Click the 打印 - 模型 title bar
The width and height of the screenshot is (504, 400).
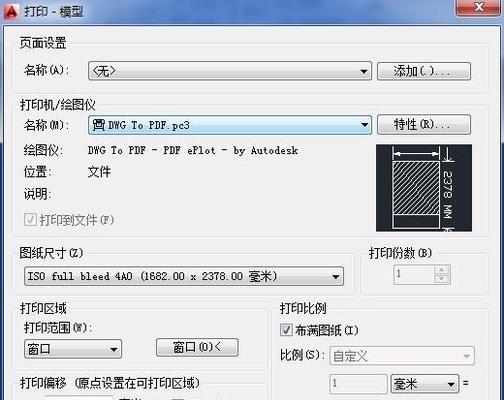[x=233, y=12]
